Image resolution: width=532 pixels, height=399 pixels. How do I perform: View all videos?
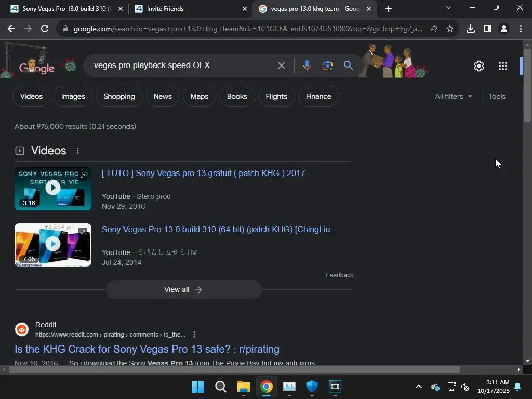183,289
